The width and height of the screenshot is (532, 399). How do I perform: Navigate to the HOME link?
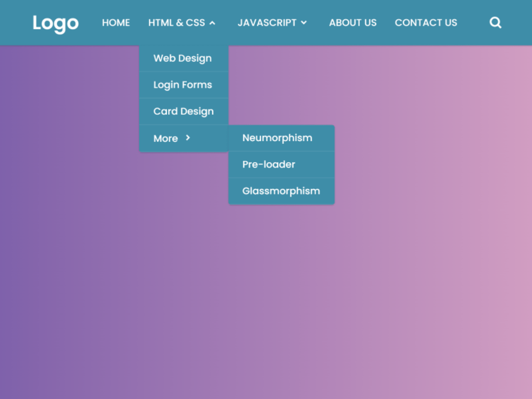coord(116,23)
